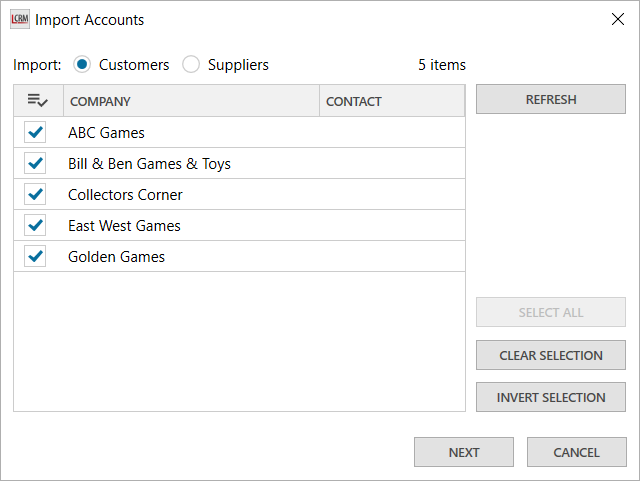Screen dimensions: 640x481
Task: Toggle the Bill & Ben Games & Toys checkbox
Action: click(36, 163)
